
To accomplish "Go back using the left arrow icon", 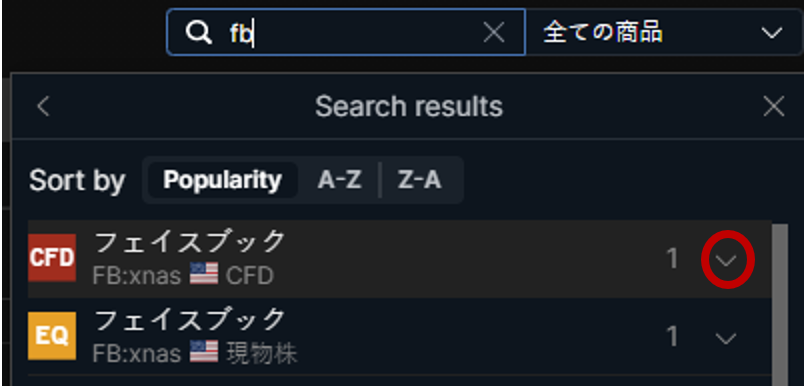I will click(43, 107).
